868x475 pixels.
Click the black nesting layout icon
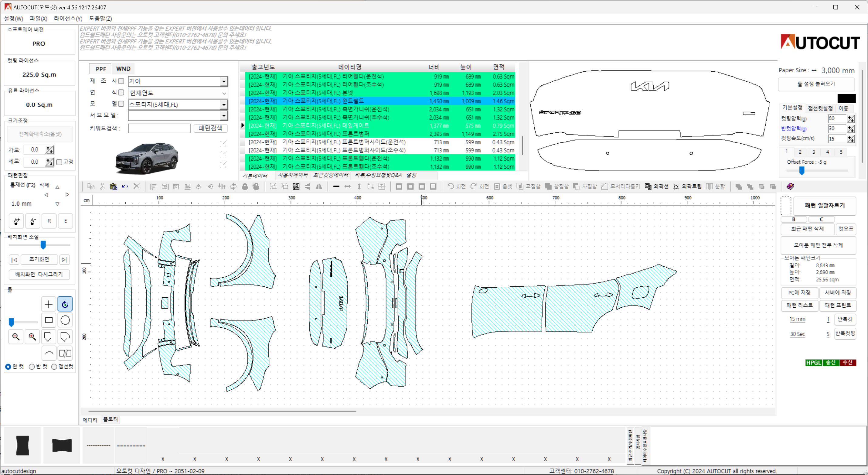296,186
